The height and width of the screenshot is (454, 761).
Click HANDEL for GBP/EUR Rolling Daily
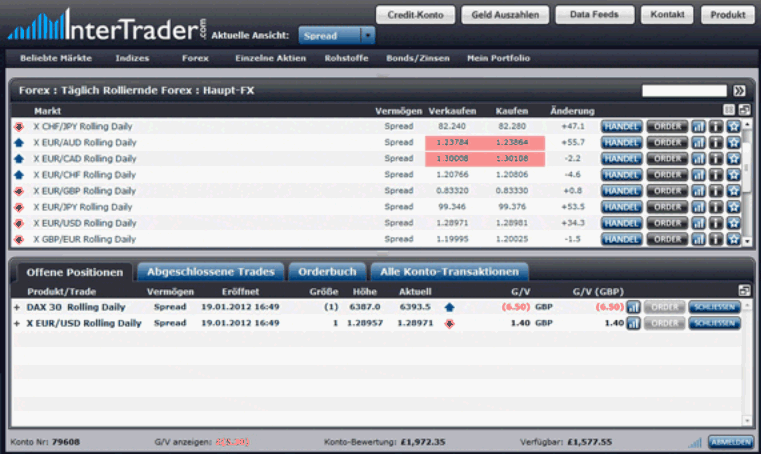click(x=621, y=239)
